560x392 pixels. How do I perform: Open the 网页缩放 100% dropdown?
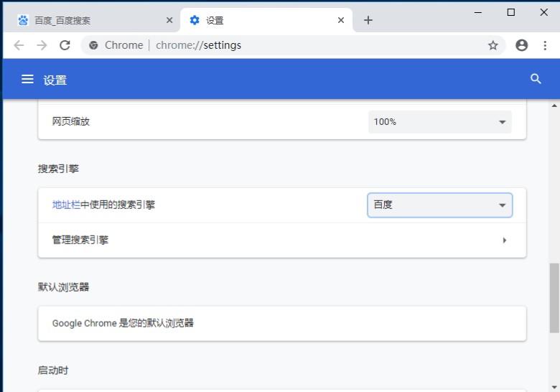pyautogui.click(x=439, y=122)
